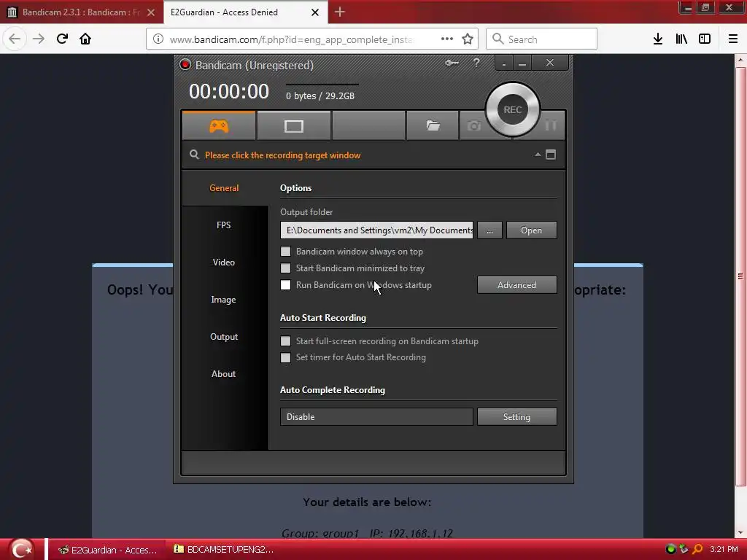Click the output folder path field
This screenshot has width=747, height=560.
pos(377,230)
